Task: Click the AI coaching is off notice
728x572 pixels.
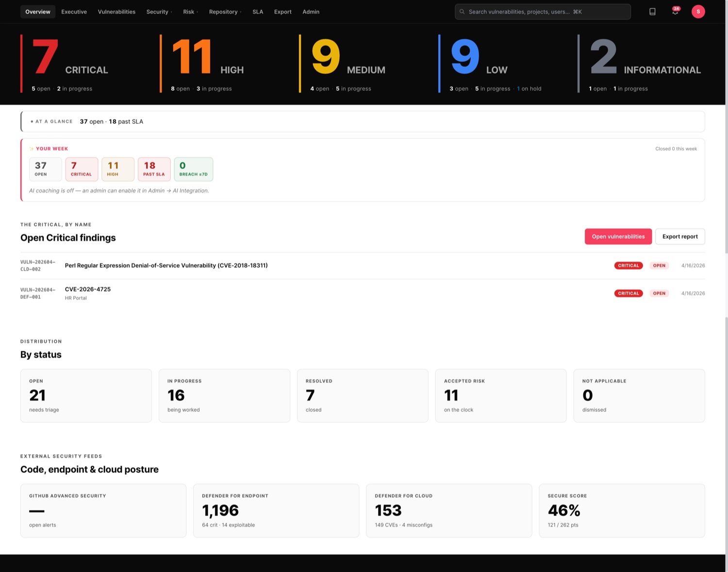Action: (x=119, y=191)
